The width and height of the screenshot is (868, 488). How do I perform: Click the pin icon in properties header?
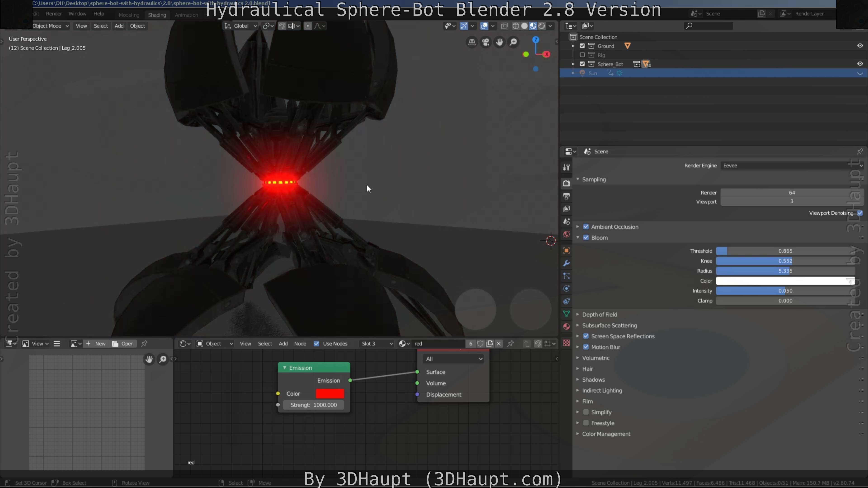(x=860, y=152)
